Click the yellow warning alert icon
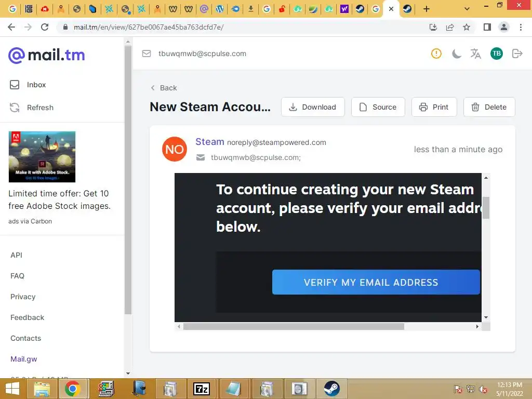This screenshot has width=532, height=399. pos(436,54)
